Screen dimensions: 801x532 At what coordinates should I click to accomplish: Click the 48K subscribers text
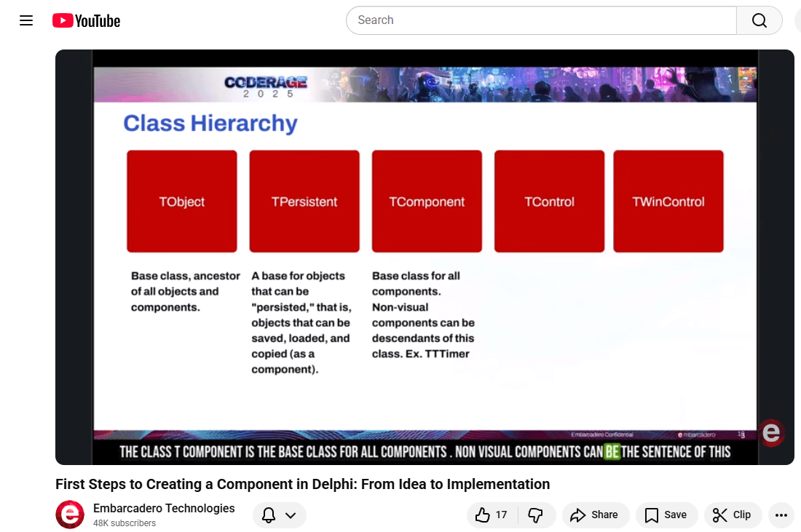pos(124,523)
